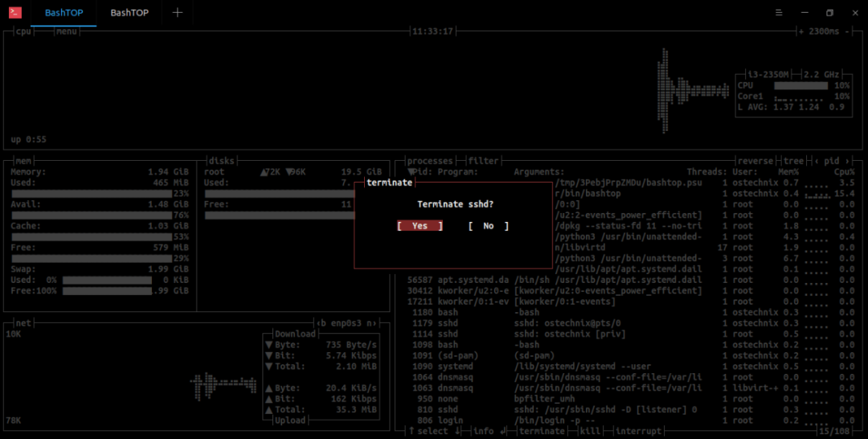Choose No in the terminate dialog
The image size is (868, 439).
coord(489,226)
